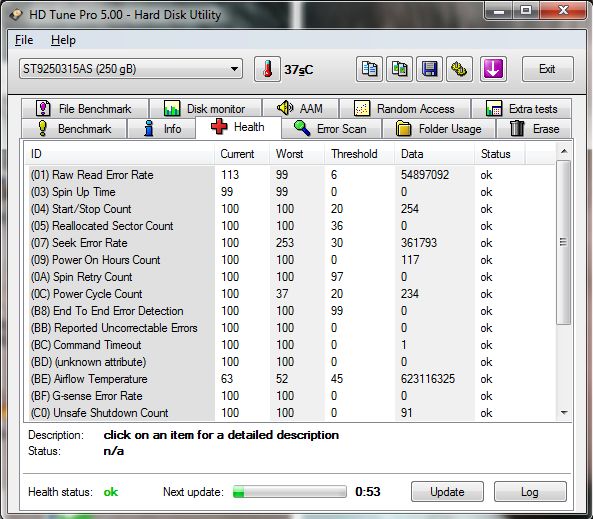
Task: Click the Exit button
Action: pyautogui.click(x=548, y=69)
